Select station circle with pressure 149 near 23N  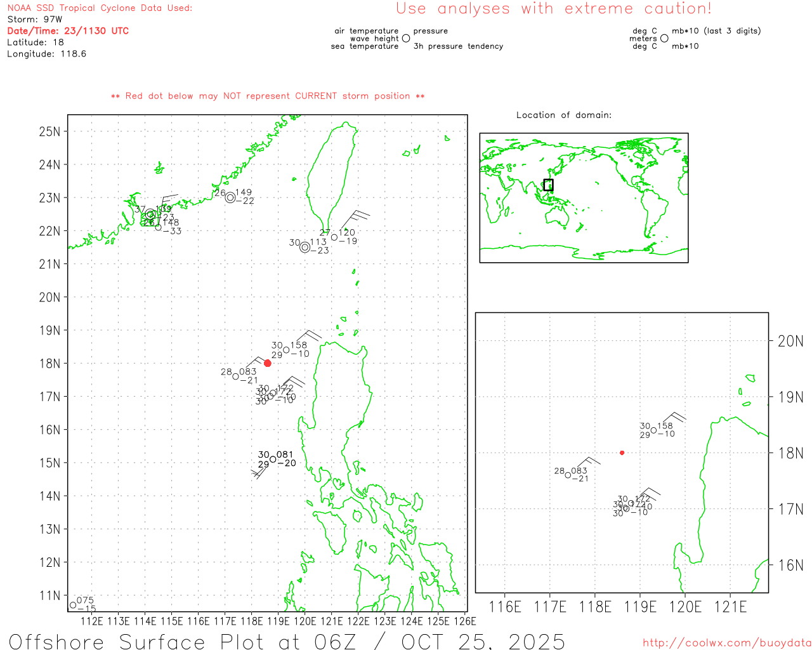tap(230, 197)
